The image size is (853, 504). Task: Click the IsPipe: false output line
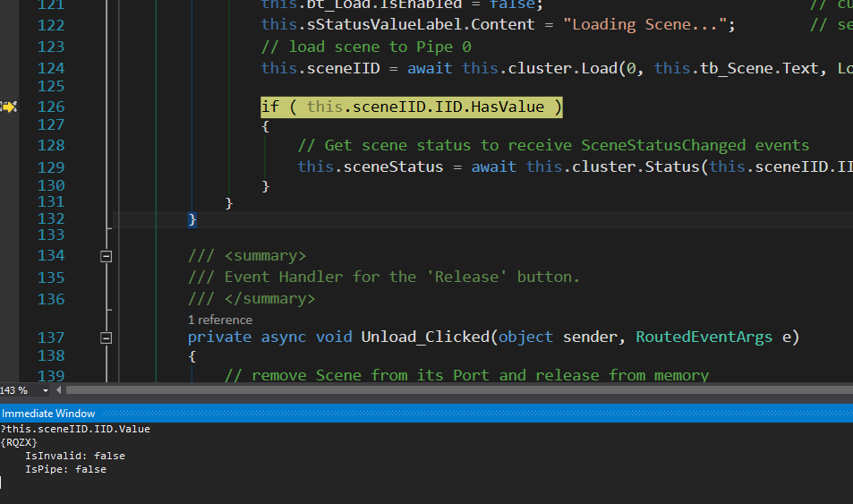point(65,469)
